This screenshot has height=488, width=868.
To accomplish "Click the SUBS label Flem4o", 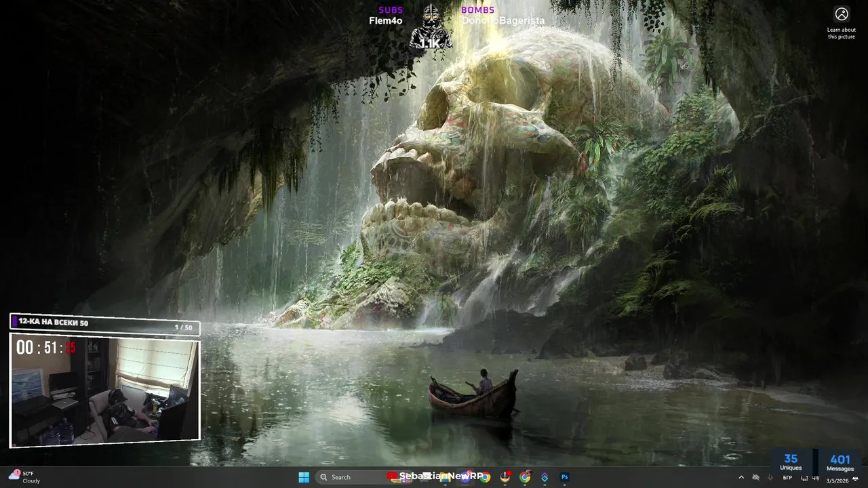I will click(386, 20).
